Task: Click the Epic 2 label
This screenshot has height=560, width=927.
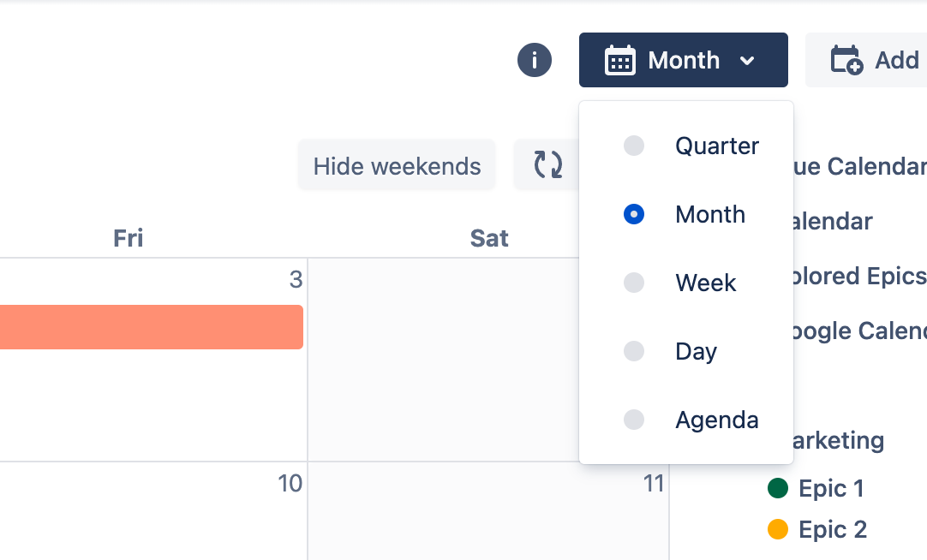Action: (833, 530)
